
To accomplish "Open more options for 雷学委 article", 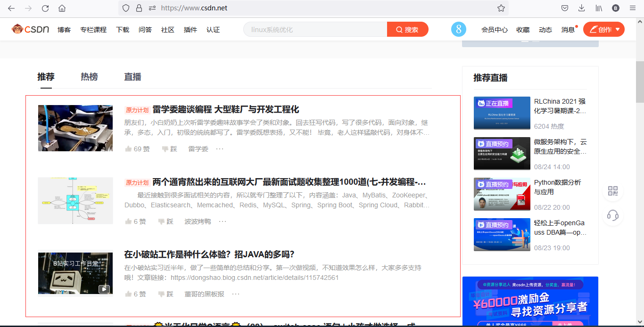I will (220, 149).
